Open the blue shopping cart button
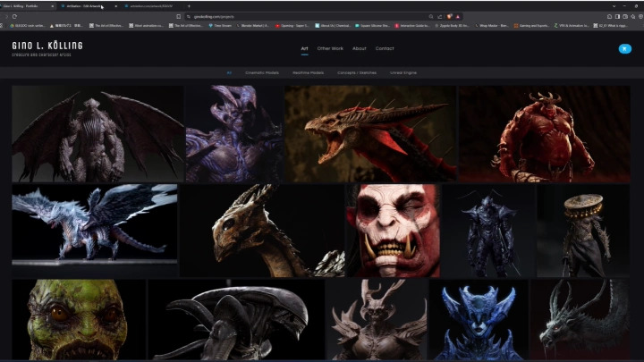This screenshot has height=362, width=644. 624,49
